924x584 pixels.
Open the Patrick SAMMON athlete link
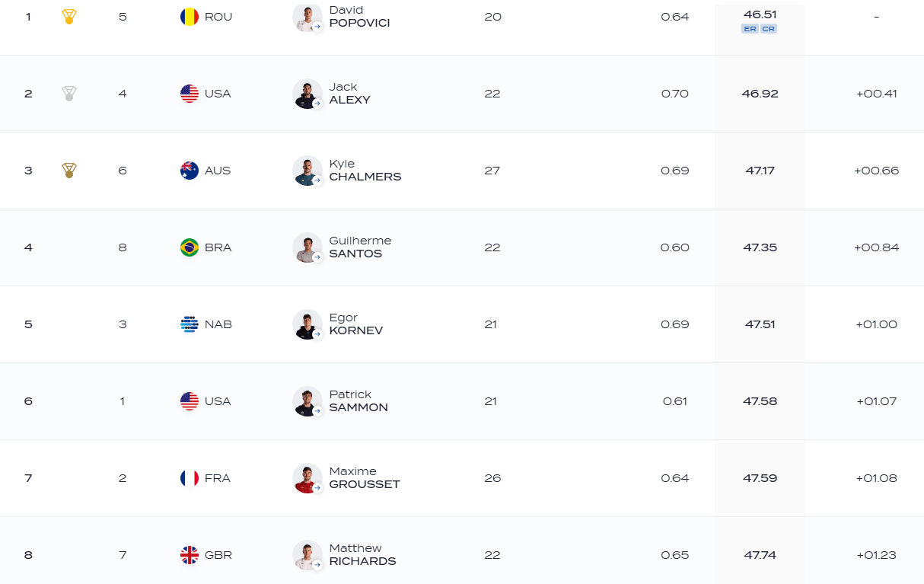pos(358,401)
